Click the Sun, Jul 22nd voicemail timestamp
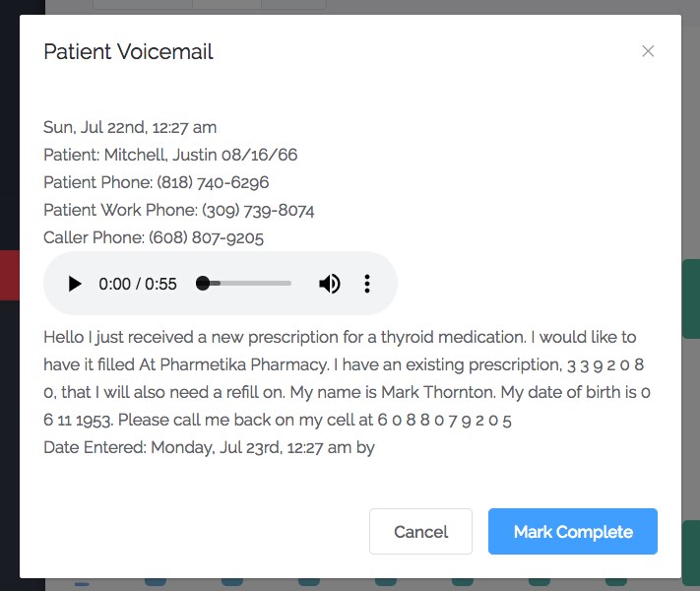700x591 pixels. 130,127
